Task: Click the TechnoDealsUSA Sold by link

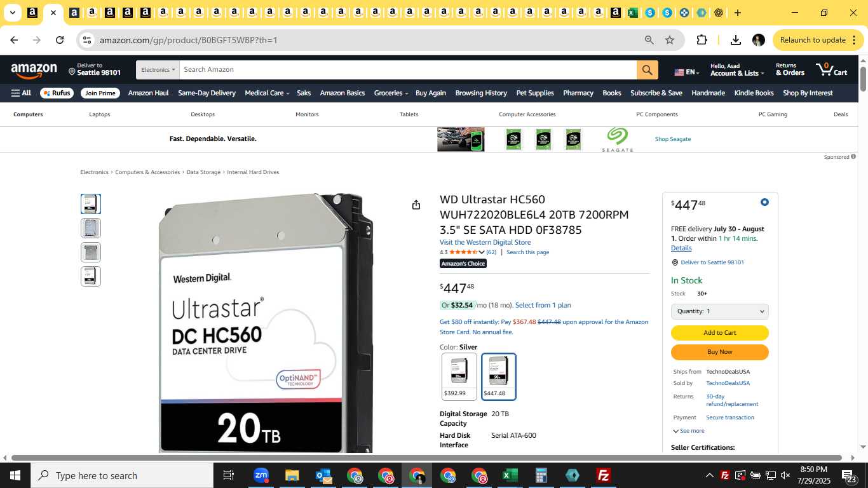Action: point(728,383)
